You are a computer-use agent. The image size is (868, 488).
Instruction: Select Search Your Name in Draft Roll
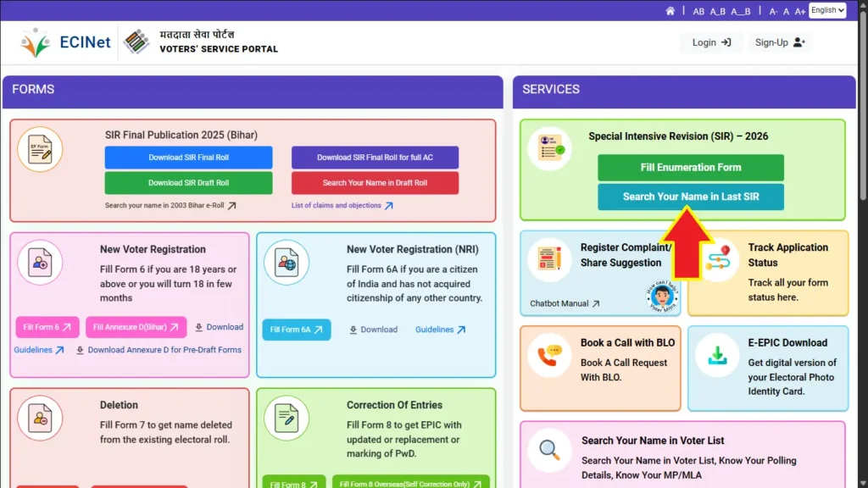tap(375, 183)
